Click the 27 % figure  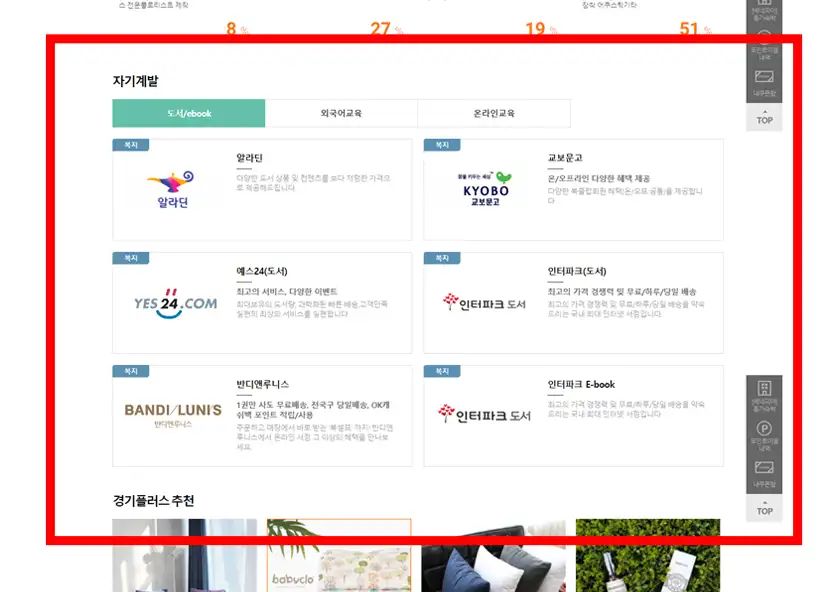pos(386,28)
